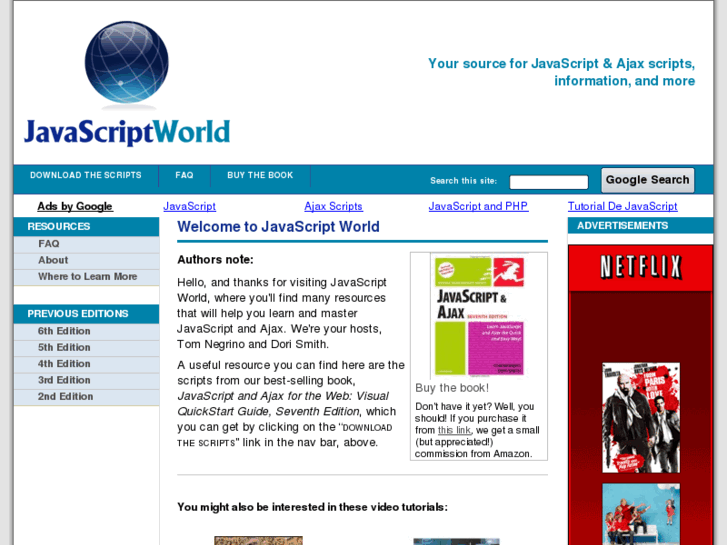Open the 4th Edition sidebar link

[86, 364]
